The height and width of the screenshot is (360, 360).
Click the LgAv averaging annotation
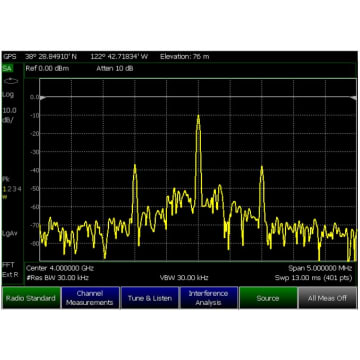tap(10, 233)
